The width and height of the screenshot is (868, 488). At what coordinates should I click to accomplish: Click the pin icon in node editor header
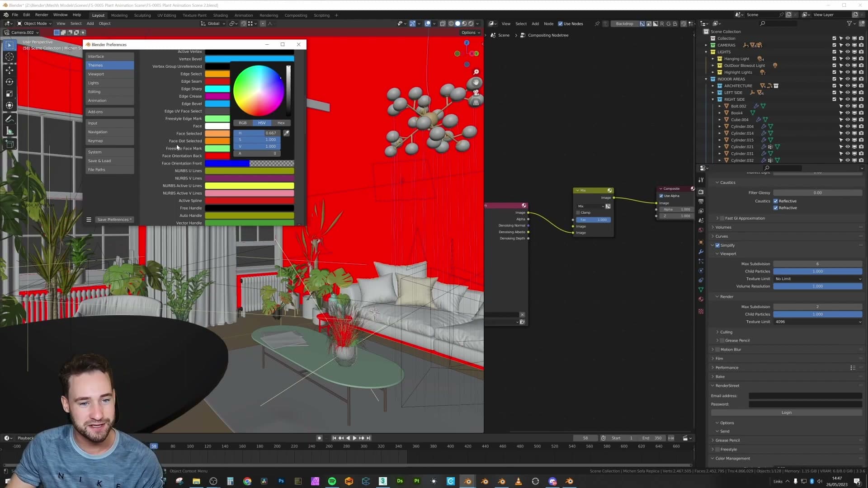(x=597, y=23)
